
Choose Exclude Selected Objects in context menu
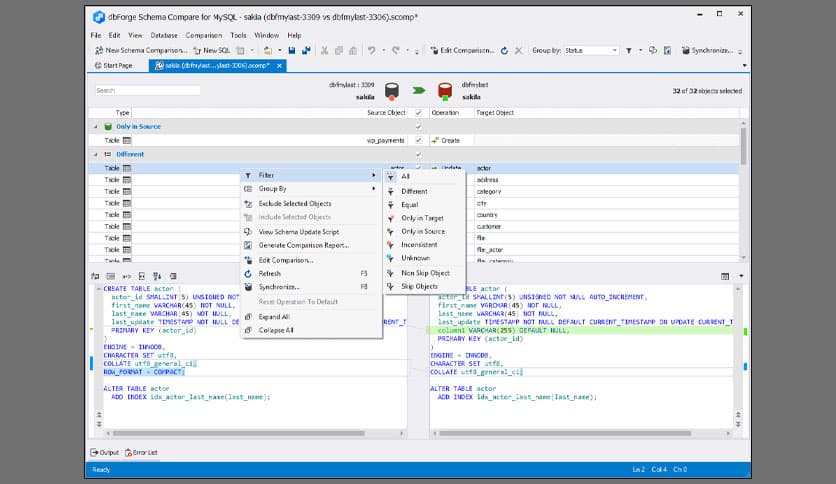click(x=311, y=204)
